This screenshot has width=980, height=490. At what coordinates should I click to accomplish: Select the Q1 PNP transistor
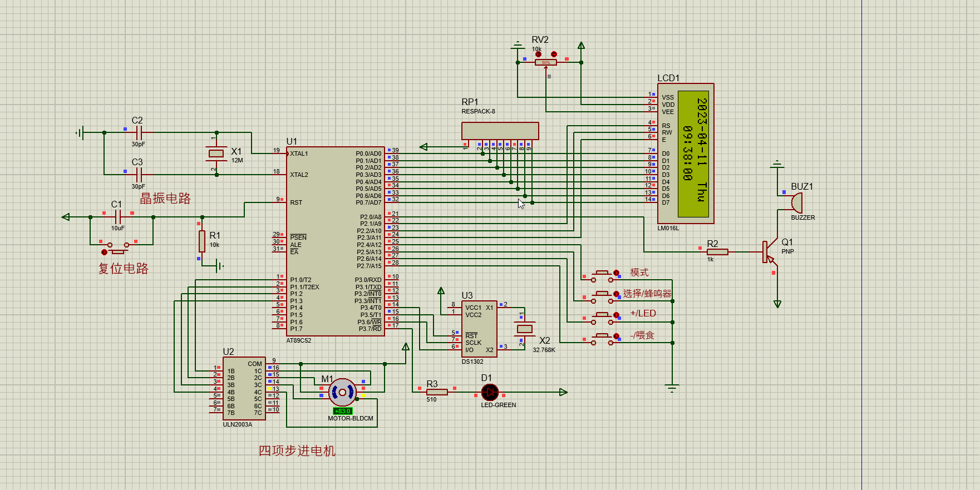pyautogui.click(x=769, y=252)
